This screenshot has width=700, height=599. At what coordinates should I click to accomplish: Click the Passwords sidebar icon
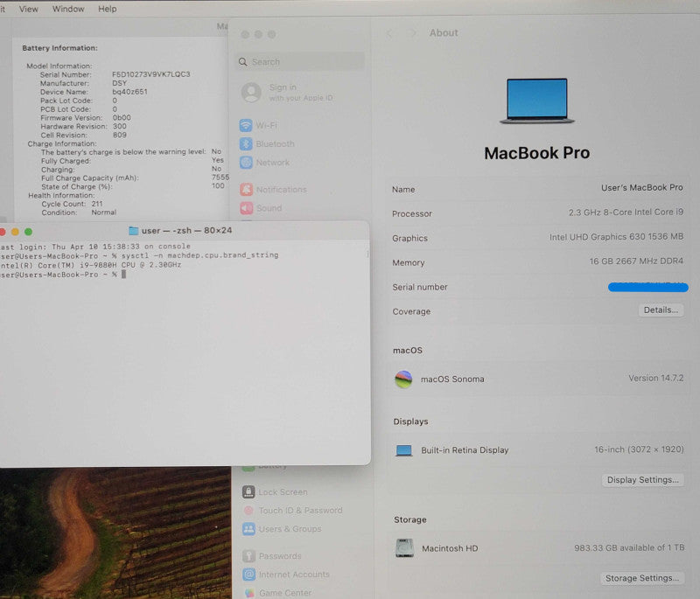[x=248, y=556]
